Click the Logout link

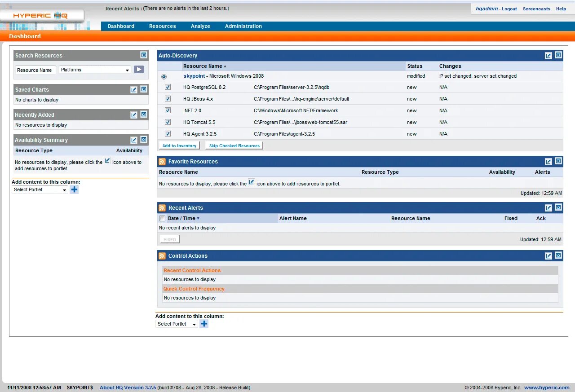coord(509,9)
